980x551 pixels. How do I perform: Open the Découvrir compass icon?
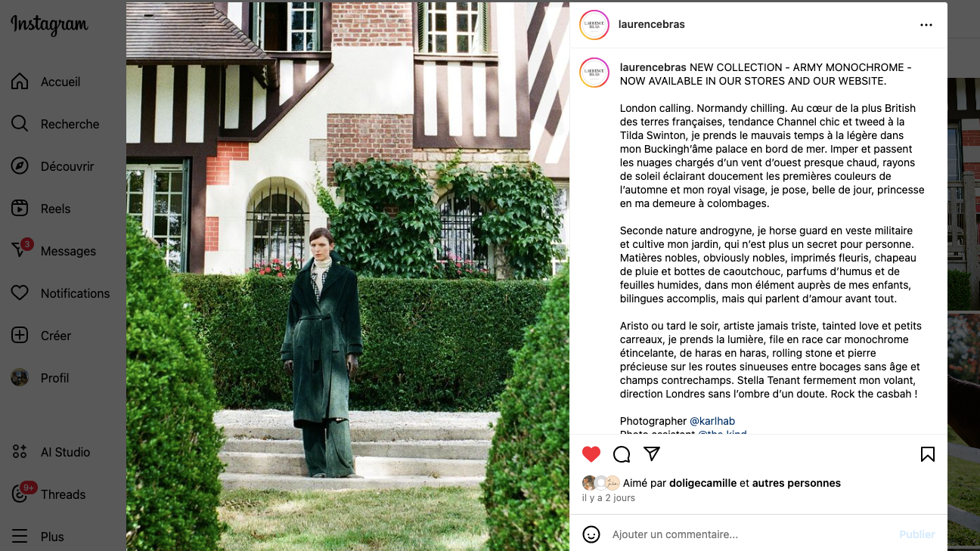click(x=20, y=166)
